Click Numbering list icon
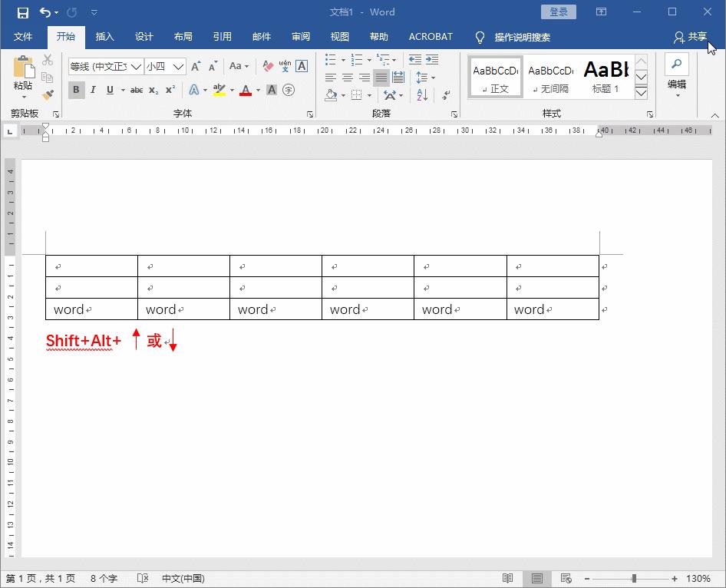Screen dimensions: 726x588 point(357,59)
